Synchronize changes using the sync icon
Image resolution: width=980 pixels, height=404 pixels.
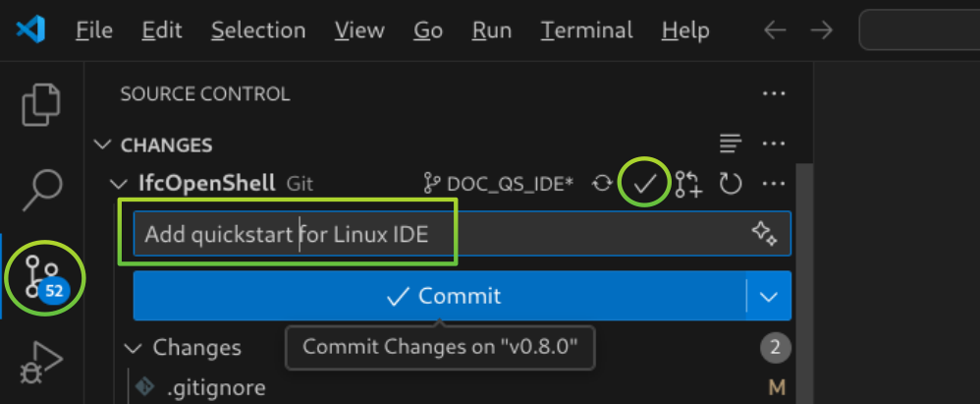(602, 184)
